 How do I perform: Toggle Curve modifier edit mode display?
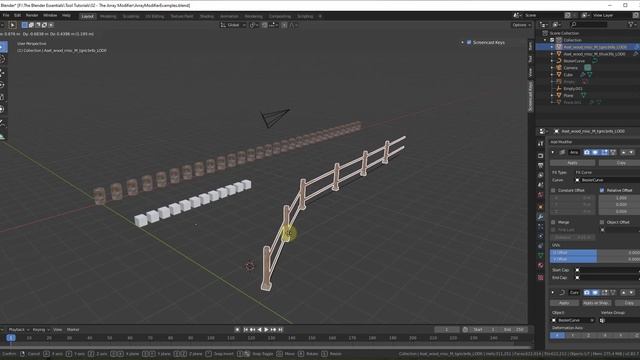pyautogui.click(x=604, y=293)
